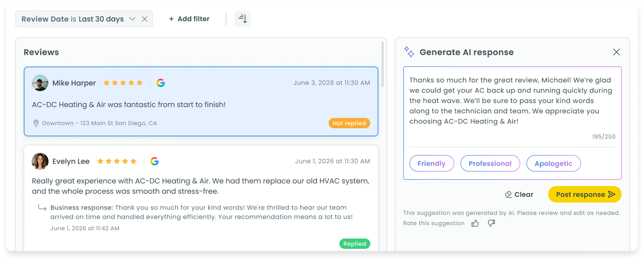The width and height of the screenshot is (644, 261).
Task: Click the sort order icon button
Action: coord(242,19)
